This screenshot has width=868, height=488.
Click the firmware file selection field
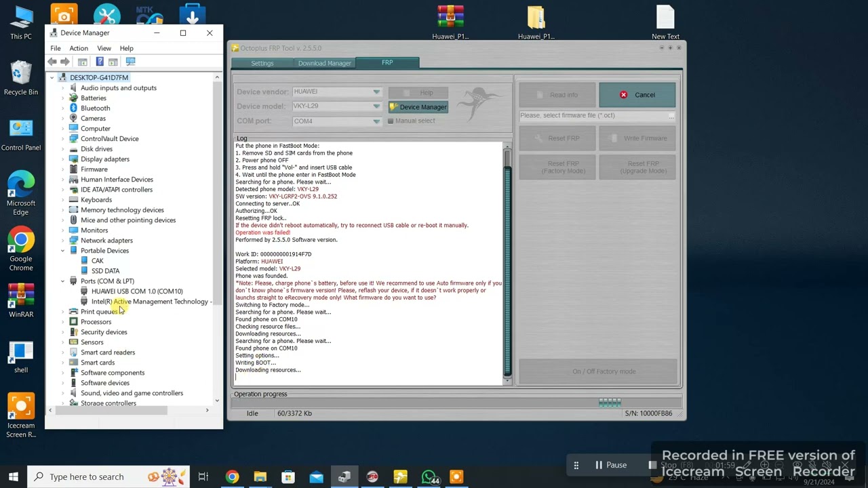[x=597, y=116]
